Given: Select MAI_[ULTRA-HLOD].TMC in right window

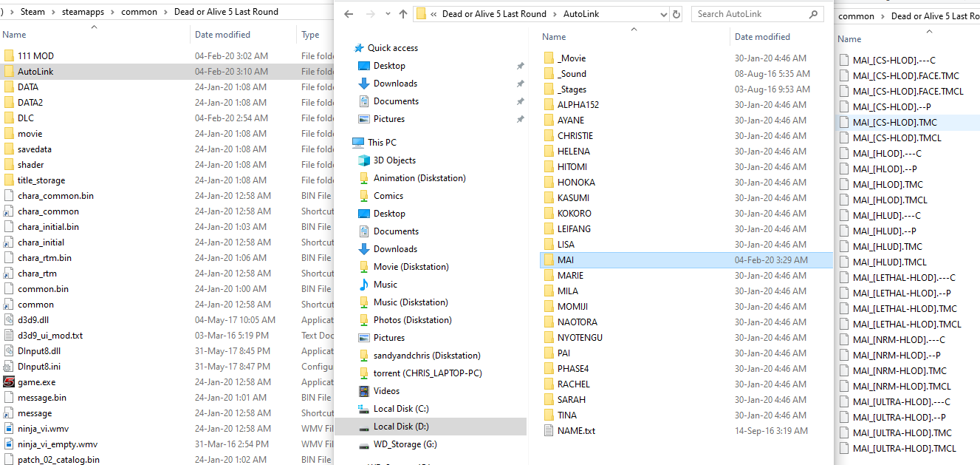Looking at the screenshot, I should (x=902, y=433).
